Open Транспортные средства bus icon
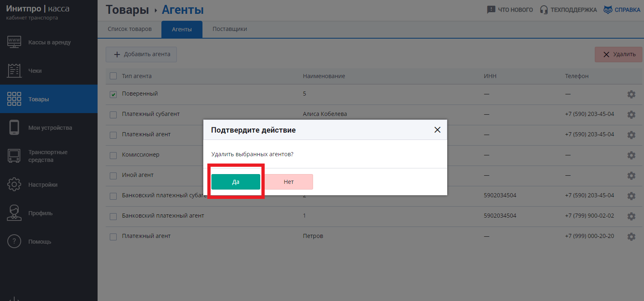Screen dimensions: 644x301 click(14, 156)
